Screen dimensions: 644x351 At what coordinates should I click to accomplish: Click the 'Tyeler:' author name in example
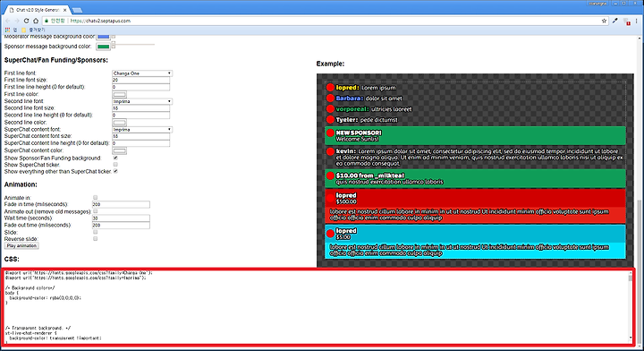coord(347,120)
